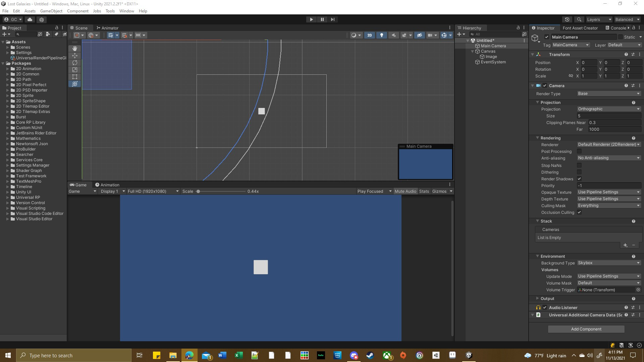Screen dimensions: 644x362
Task: Open global search magnifier in toolbar
Action: pyautogui.click(x=579, y=19)
